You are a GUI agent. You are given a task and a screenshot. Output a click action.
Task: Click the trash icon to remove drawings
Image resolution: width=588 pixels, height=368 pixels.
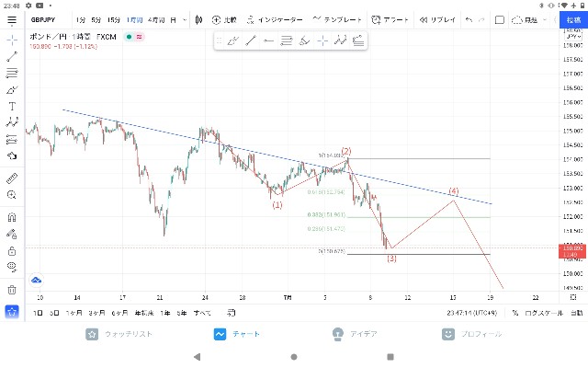(12, 290)
